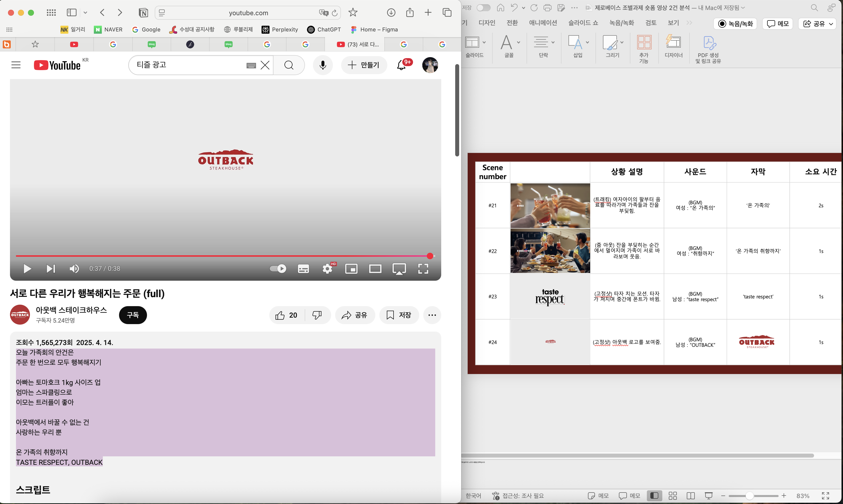Like the video with thumbs up

point(287,315)
